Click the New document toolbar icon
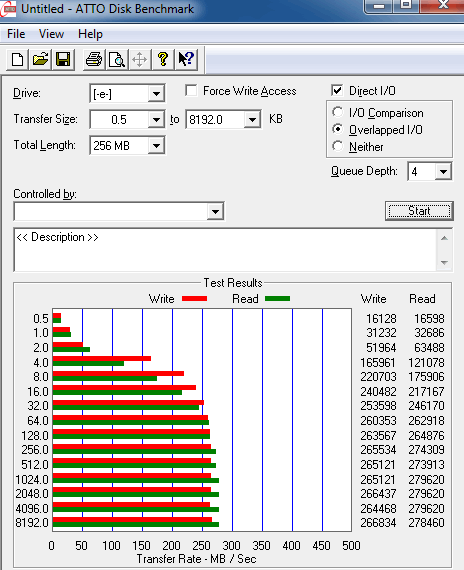 click(17, 59)
